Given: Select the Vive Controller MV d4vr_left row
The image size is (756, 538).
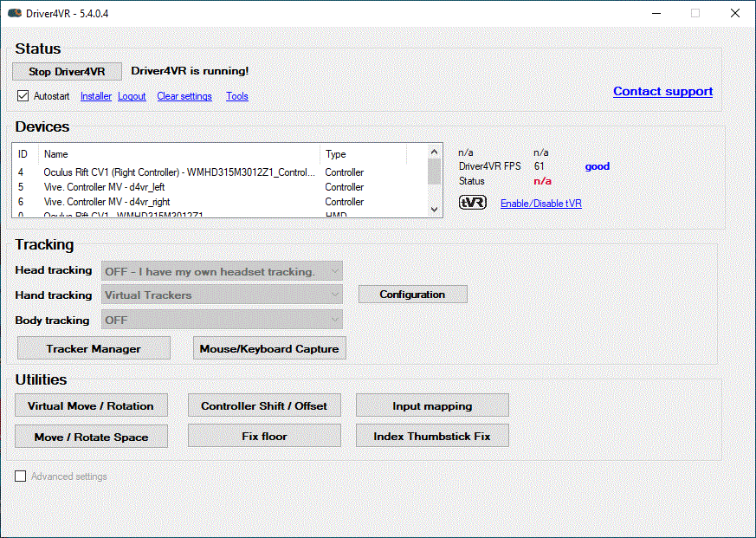Looking at the screenshot, I should tap(220, 187).
